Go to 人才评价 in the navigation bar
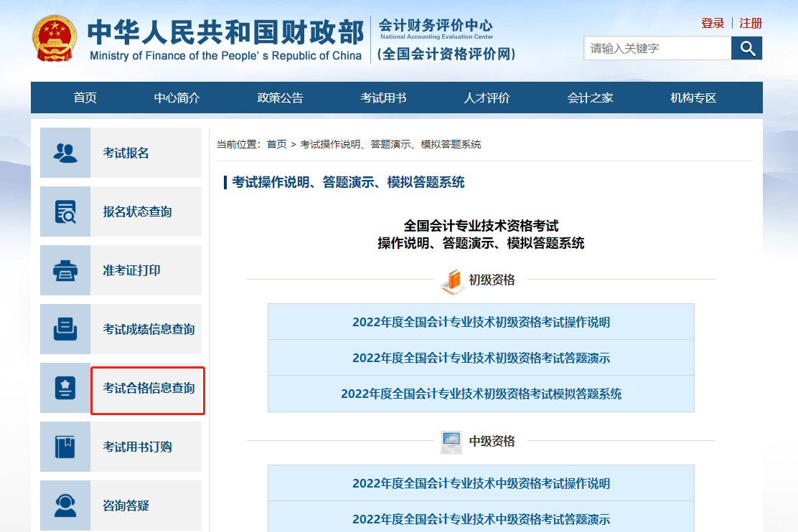798x532 pixels. pyautogui.click(x=487, y=98)
